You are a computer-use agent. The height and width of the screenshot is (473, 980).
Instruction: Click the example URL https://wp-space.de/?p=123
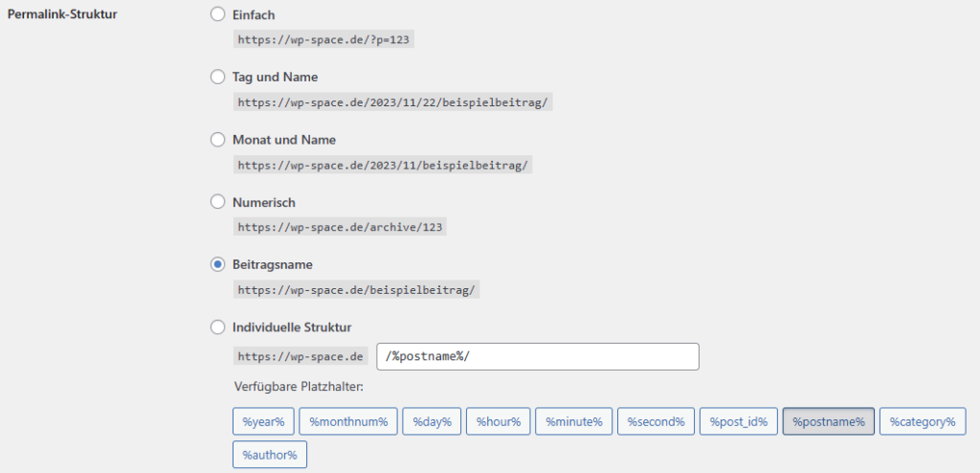(x=324, y=40)
